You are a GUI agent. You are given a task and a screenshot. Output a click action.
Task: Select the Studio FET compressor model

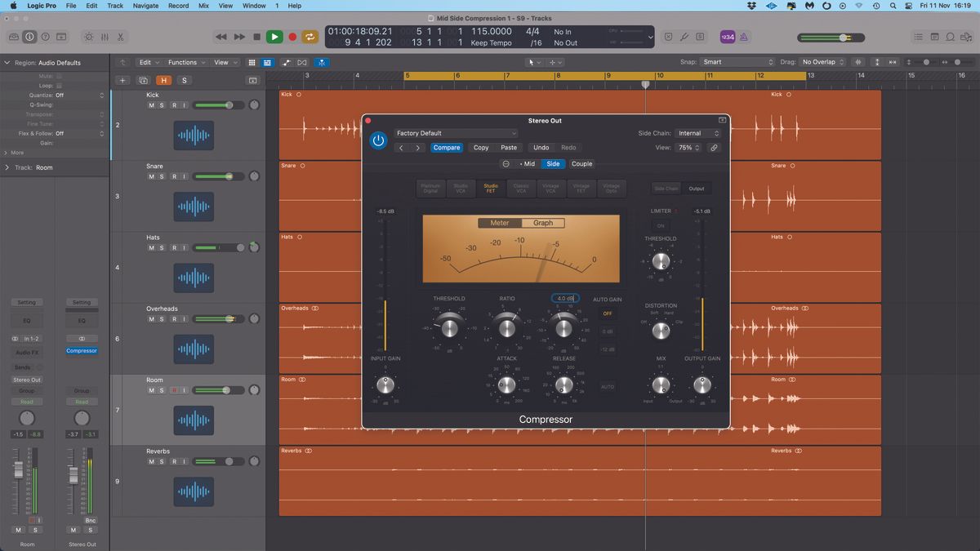[x=490, y=188]
